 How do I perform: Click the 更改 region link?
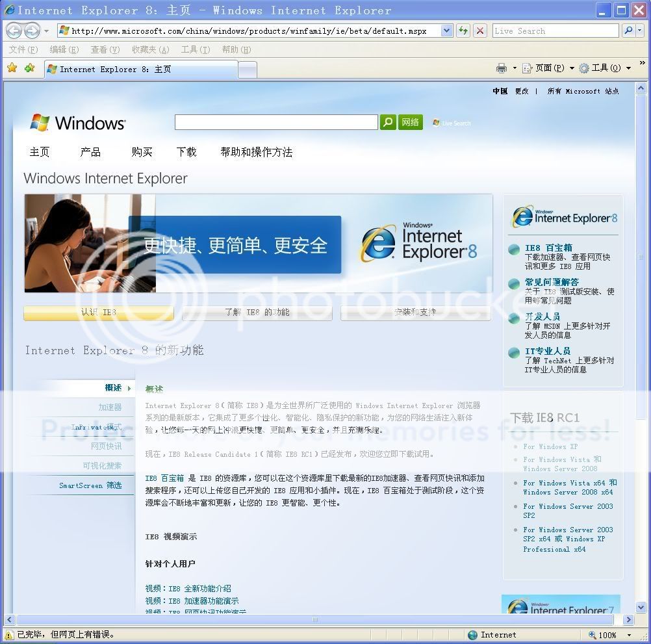[x=522, y=92]
